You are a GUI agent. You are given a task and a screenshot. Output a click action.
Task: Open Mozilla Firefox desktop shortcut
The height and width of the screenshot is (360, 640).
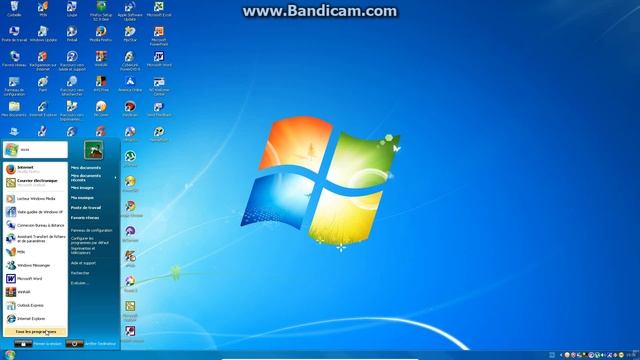click(101, 33)
